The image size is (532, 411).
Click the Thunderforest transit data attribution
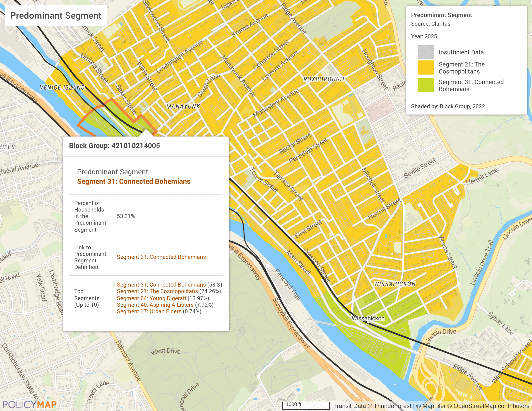(392, 406)
